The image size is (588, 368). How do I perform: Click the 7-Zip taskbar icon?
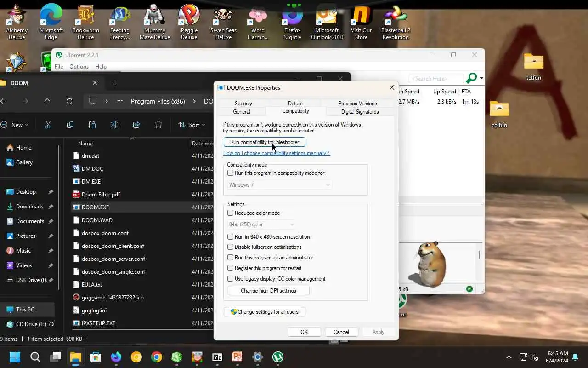[217, 357]
